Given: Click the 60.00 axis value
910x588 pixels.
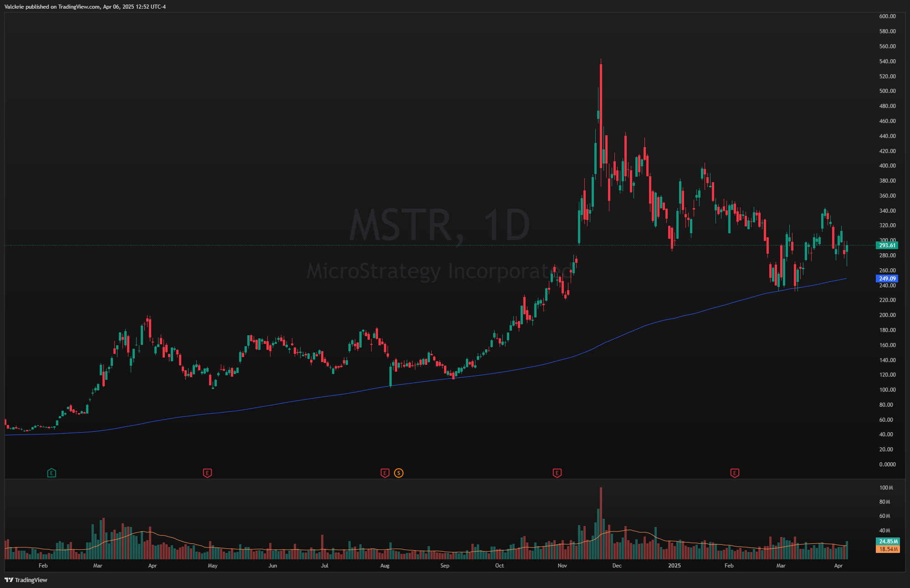Looking at the screenshot, I should [886, 420].
